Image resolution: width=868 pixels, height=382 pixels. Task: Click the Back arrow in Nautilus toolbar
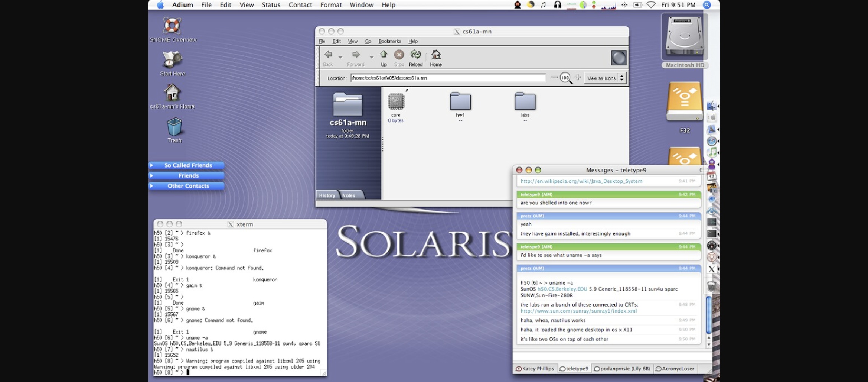(x=328, y=55)
